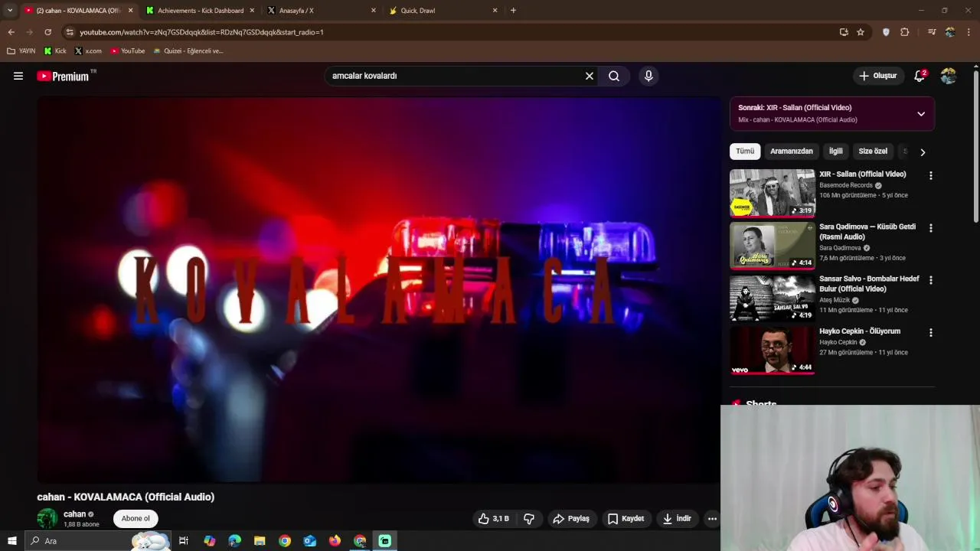Screen dimensions: 980x551
Task: Share video with Paylaş button
Action: coord(571,519)
